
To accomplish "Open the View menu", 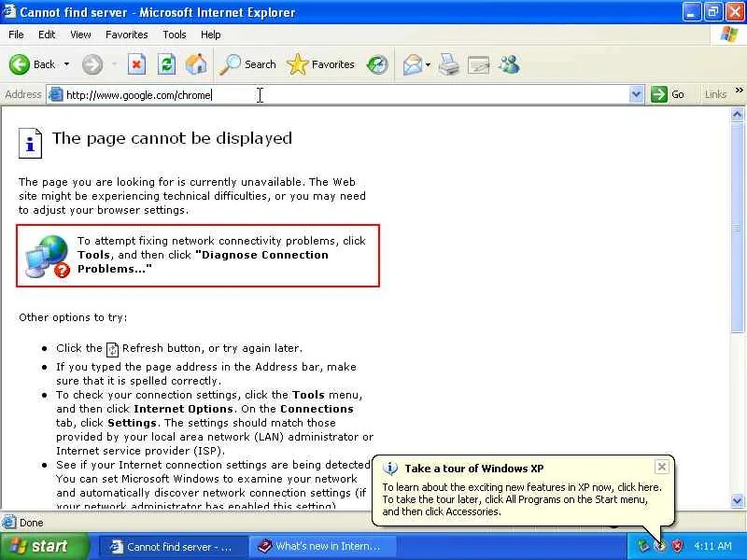I will click(x=80, y=35).
